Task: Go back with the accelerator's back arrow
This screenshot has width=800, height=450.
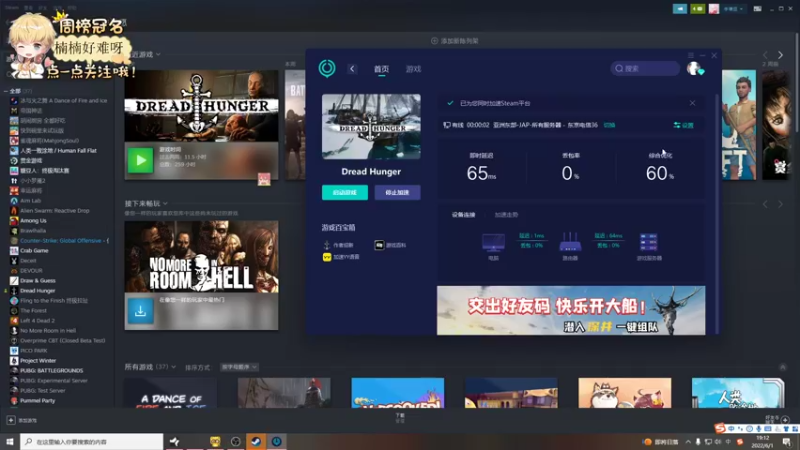Action: (352, 69)
